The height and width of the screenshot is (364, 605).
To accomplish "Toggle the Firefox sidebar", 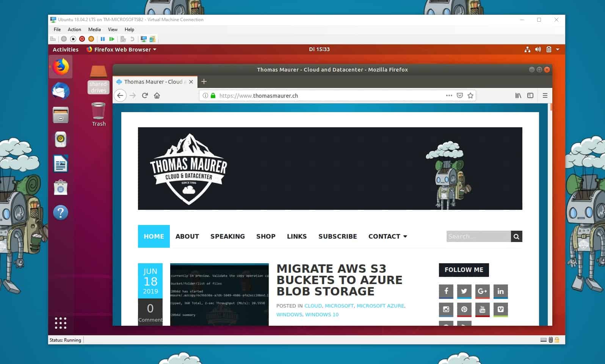I will (x=530, y=95).
